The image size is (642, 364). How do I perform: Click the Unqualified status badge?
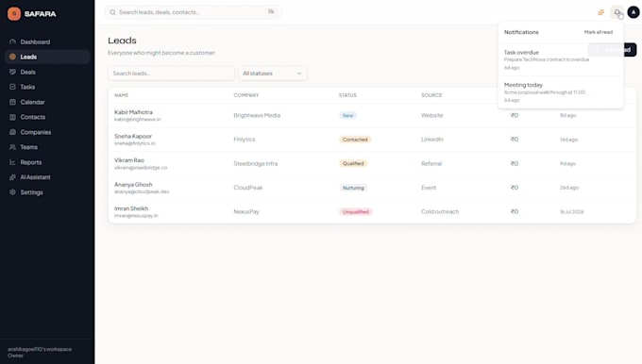click(355, 212)
